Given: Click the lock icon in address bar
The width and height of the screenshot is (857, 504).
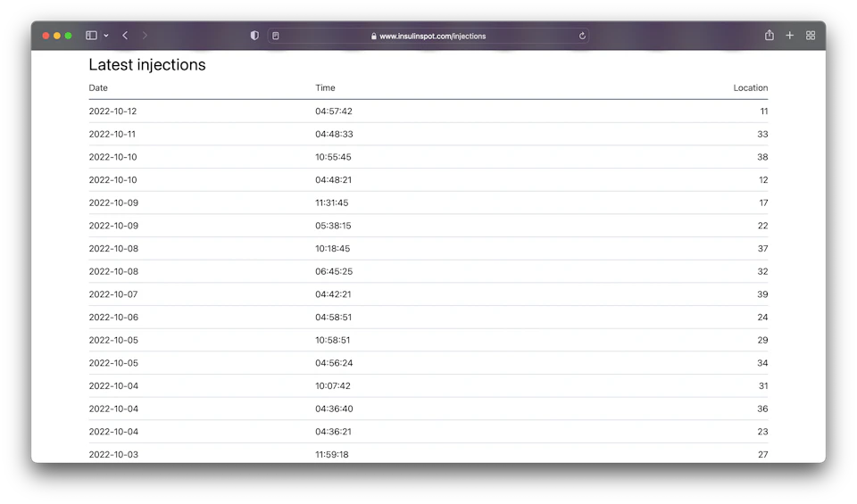Looking at the screenshot, I should [374, 37].
